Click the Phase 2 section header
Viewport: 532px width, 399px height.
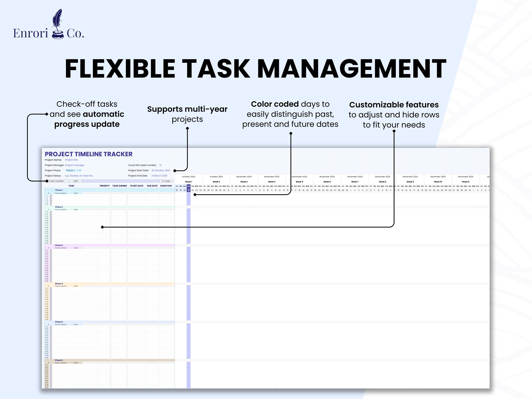59,207
